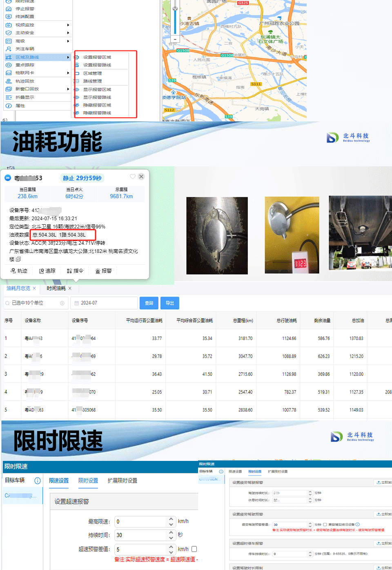
Task: Click the map zoom slider handle
Action: point(175,8)
